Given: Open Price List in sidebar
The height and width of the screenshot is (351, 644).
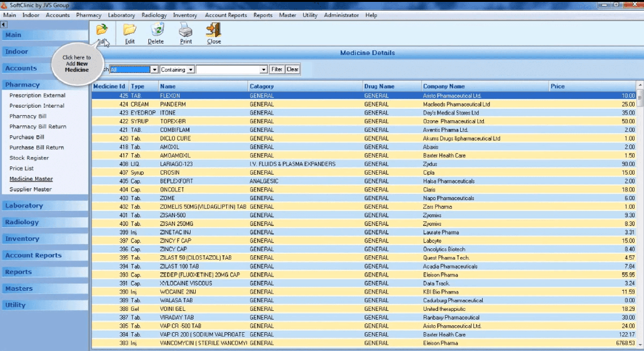Looking at the screenshot, I should 21,168.
